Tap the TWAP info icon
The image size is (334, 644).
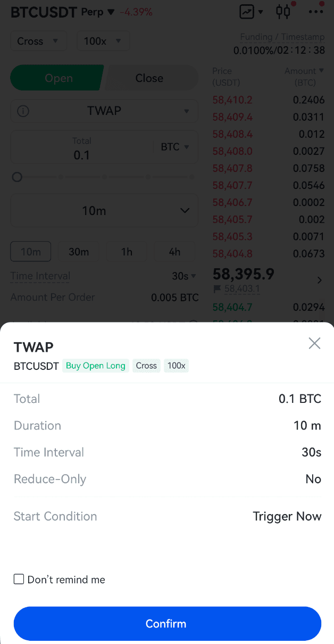pos(23,111)
